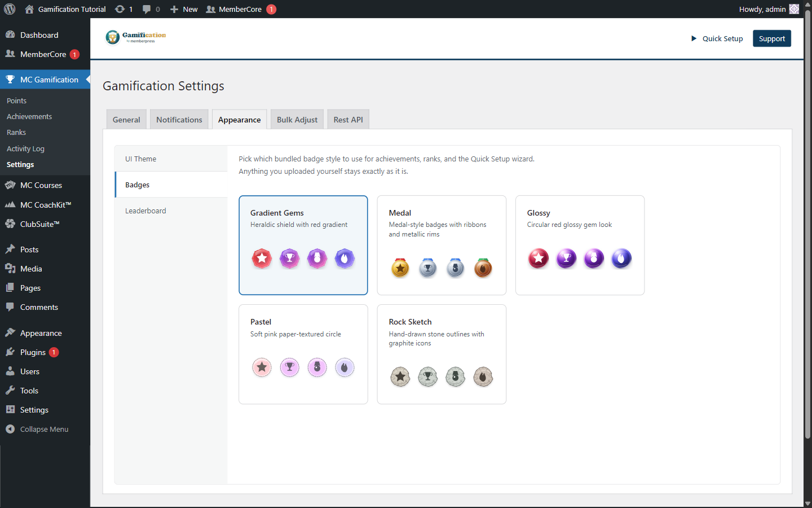Open the Settings submenu under MC Gamification

click(x=20, y=164)
